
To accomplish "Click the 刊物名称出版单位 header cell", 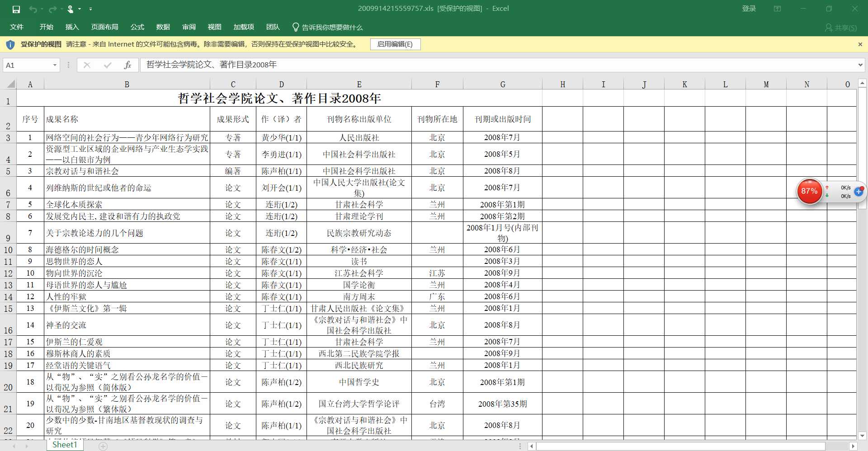I will (x=359, y=119).
